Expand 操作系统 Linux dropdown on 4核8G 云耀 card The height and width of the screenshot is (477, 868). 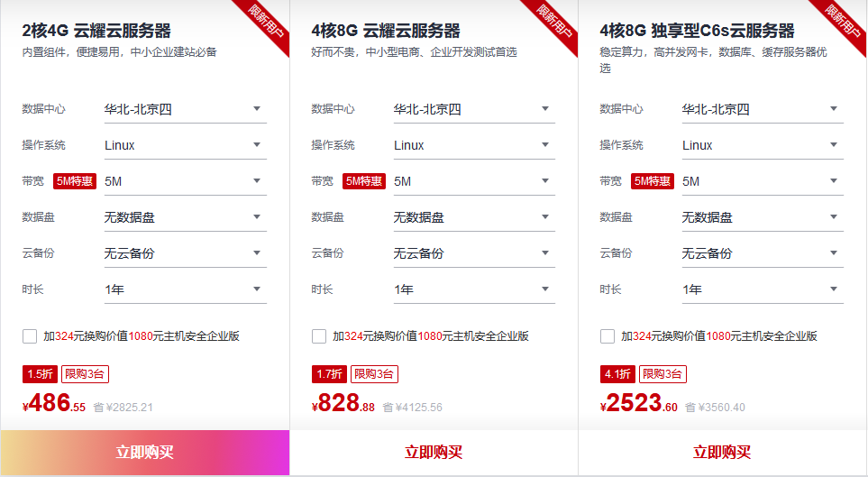[473, 145]
